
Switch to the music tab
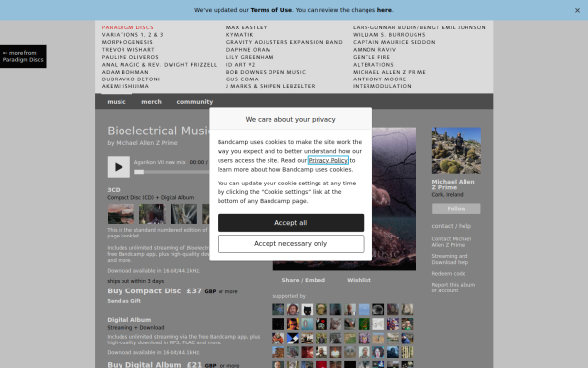(117, 102)
